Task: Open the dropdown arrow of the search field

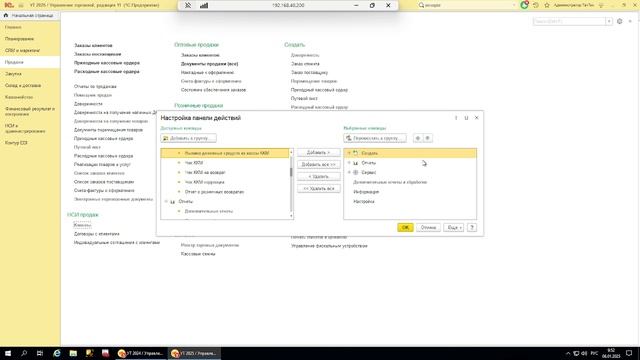Action: [x=609, y=21]
